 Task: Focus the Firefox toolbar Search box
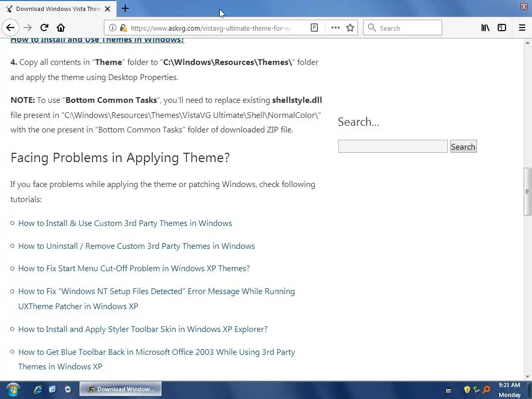point(403,28)
